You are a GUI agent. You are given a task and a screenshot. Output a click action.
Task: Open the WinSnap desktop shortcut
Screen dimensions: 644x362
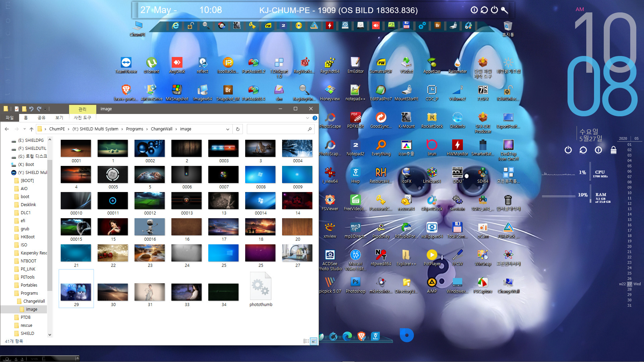point(483,257)
